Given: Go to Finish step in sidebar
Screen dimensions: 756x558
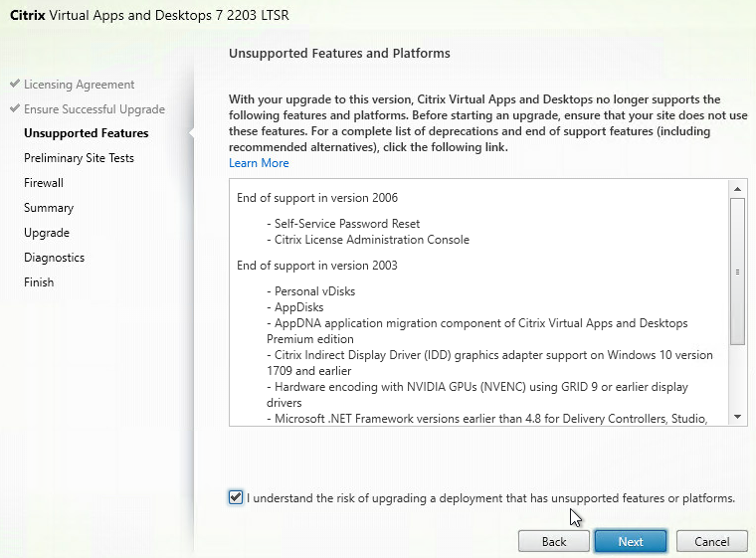Looking at the screenshot, I should tap(39, 282).
